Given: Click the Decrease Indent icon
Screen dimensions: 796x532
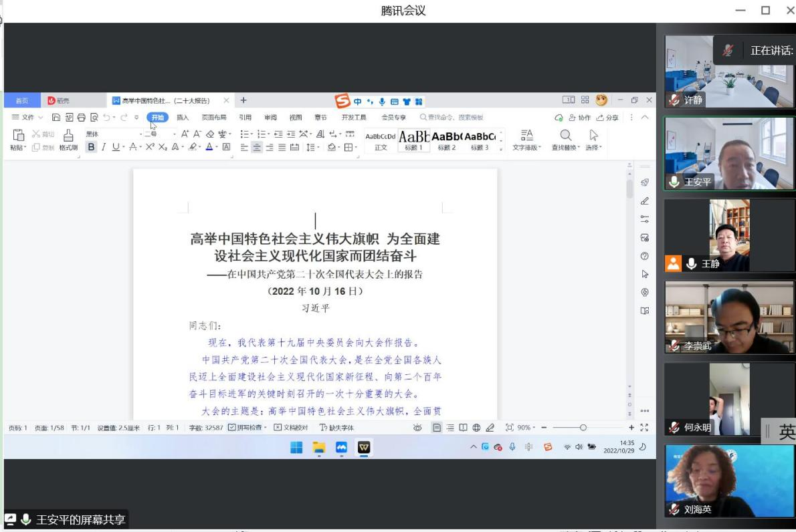Looking at the screenshot, I should coord(278,134).
